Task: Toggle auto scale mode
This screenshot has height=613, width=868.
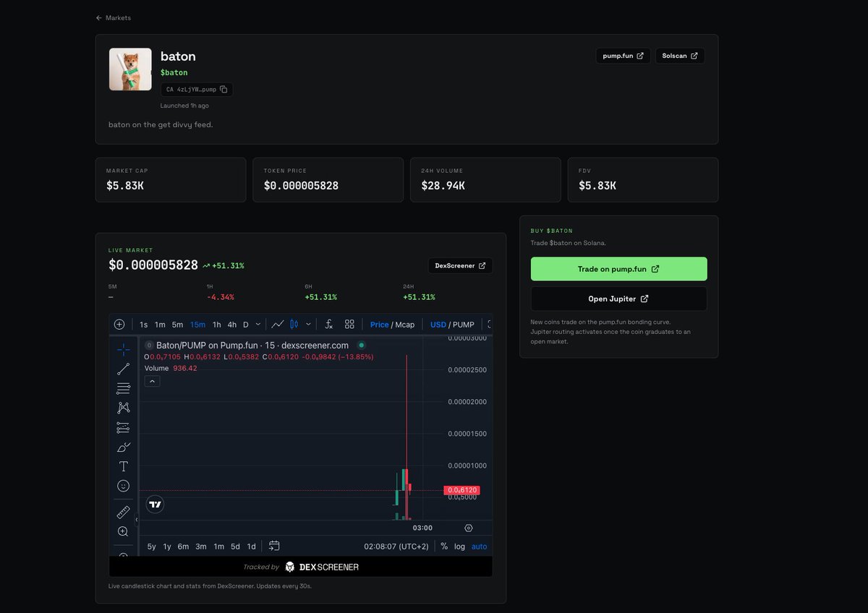Action: coord(480,546)
